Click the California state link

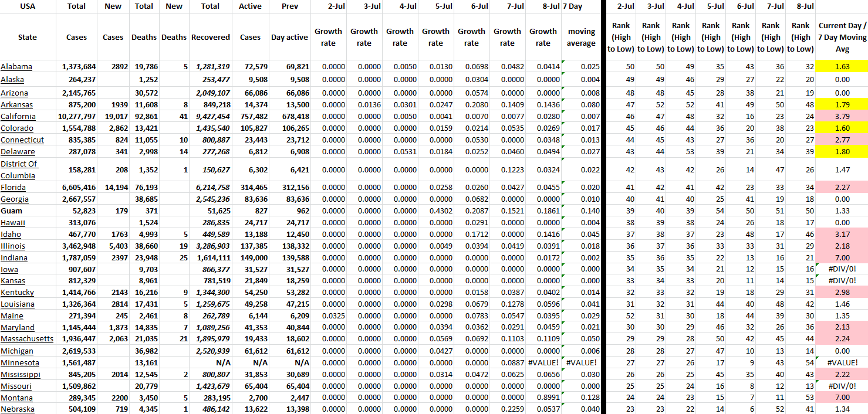click(x=18, y=117)
